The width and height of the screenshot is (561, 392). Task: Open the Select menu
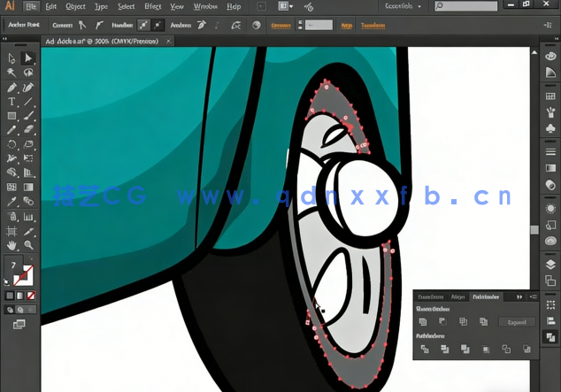(127, 6)
